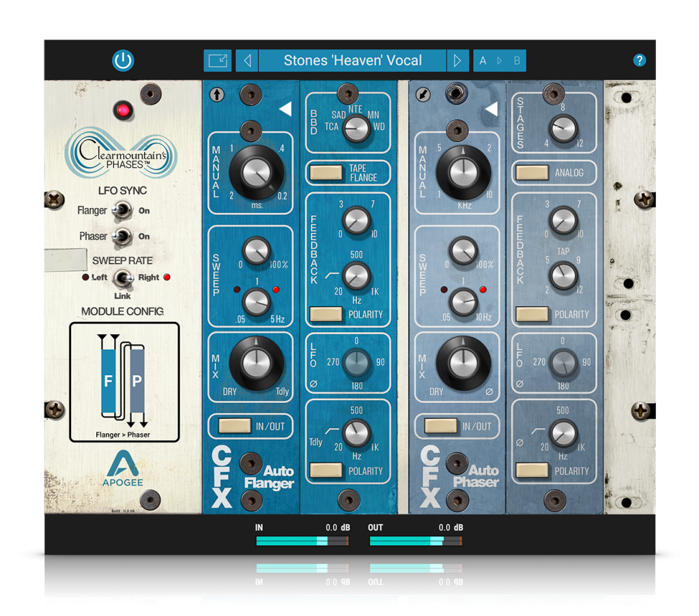Click the Phaser module diagonal-arrow icon
The image size is (699, 616).
point(423,95)
